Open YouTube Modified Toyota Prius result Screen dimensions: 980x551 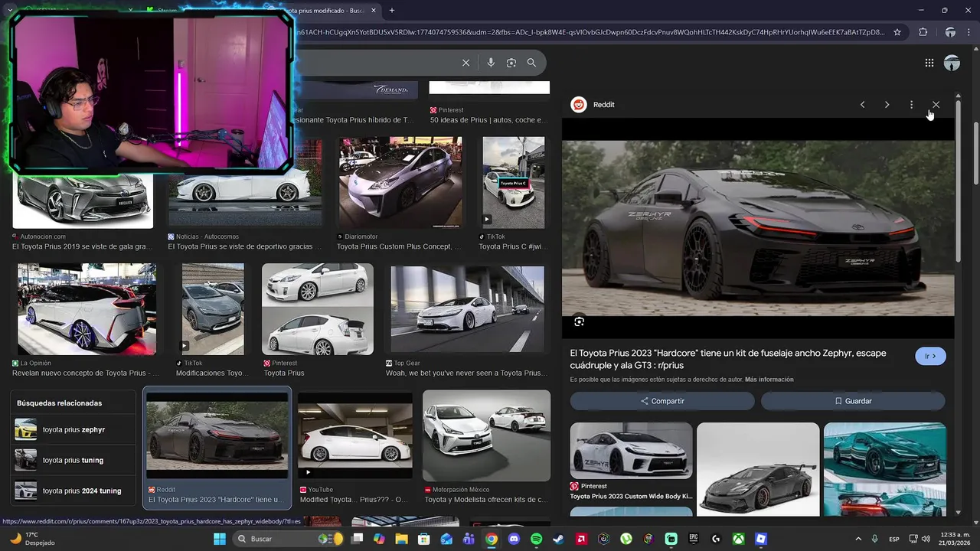pyautogui.click(x=355, y=435)
